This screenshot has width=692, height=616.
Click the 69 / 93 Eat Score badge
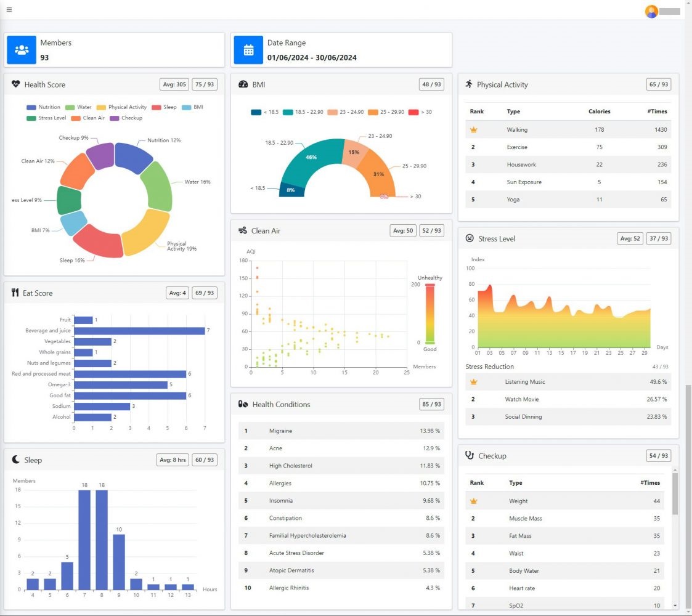(204, 293)
